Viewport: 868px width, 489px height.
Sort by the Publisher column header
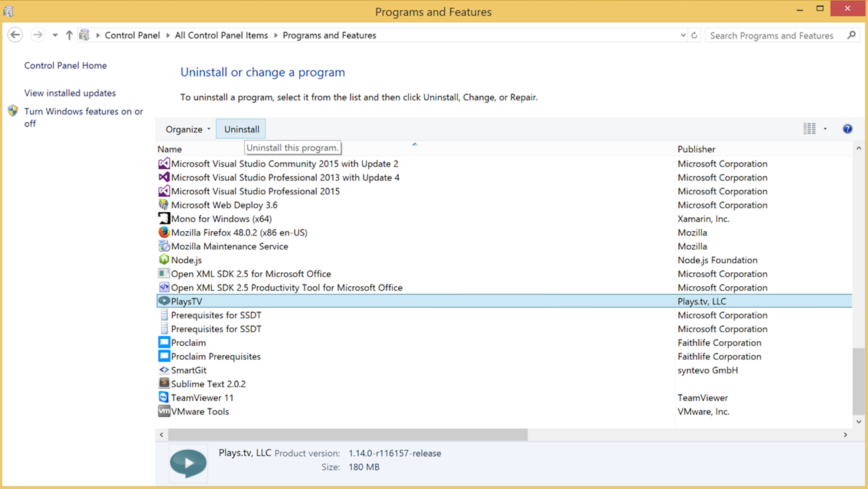pyautogui.click(x=696, y=149)
